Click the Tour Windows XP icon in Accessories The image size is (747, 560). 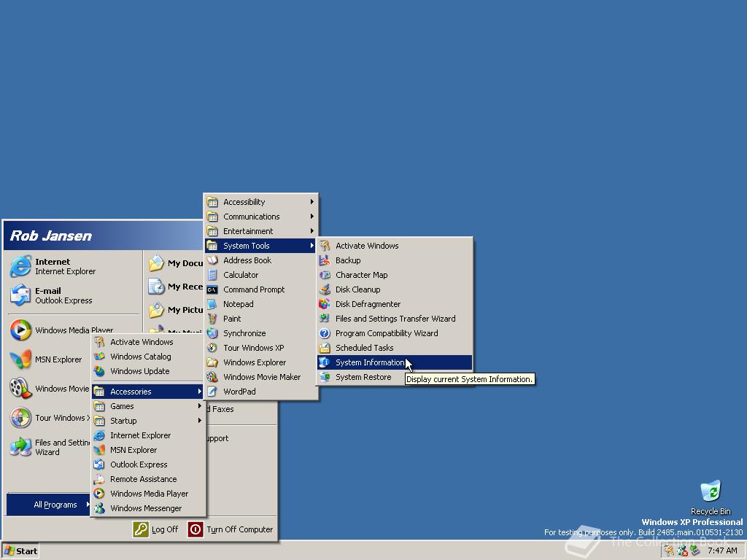[212, 348]
